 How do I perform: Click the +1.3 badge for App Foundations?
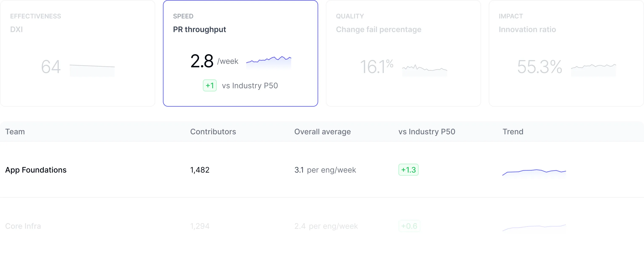pyautogui.click(x=408, y=170)
